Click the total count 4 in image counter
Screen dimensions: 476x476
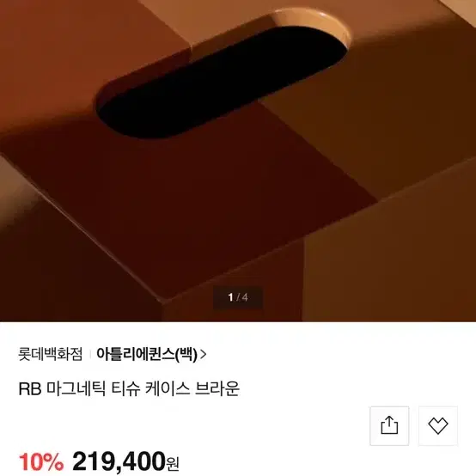pyautogui.click(x=245, y=297)
